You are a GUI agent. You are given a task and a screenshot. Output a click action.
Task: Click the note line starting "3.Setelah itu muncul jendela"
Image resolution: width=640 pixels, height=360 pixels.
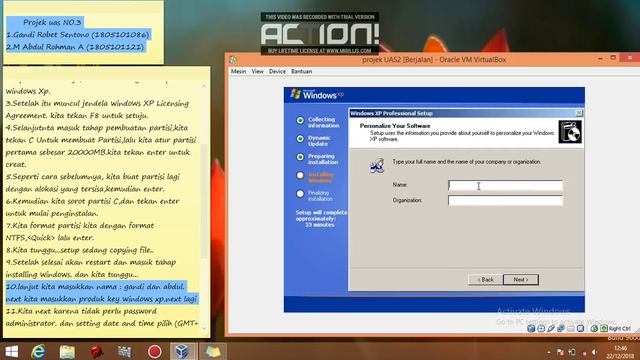pos(97,103)
